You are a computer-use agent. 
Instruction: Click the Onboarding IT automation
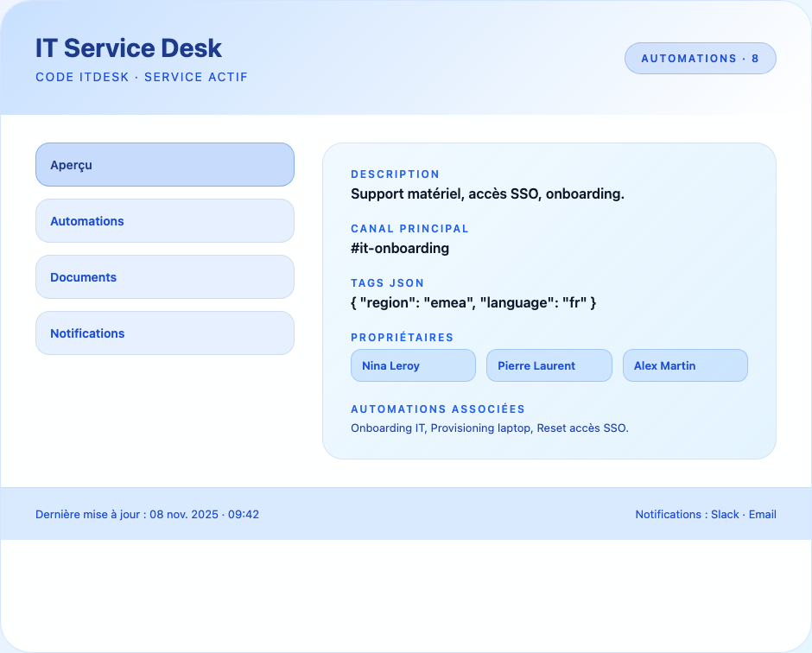[x=387, y=428]
